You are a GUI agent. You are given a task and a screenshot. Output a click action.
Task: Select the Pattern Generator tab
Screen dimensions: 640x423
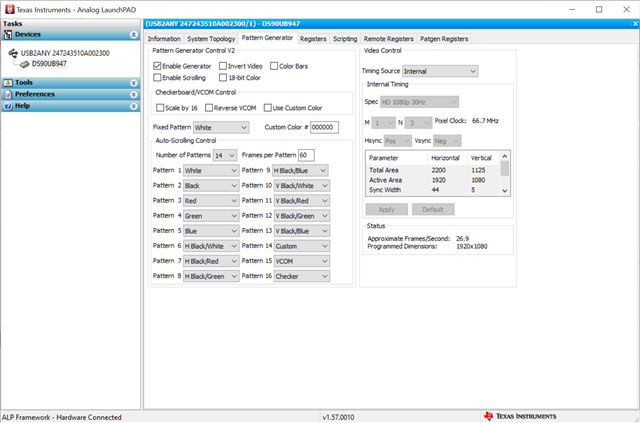[267, 38]
